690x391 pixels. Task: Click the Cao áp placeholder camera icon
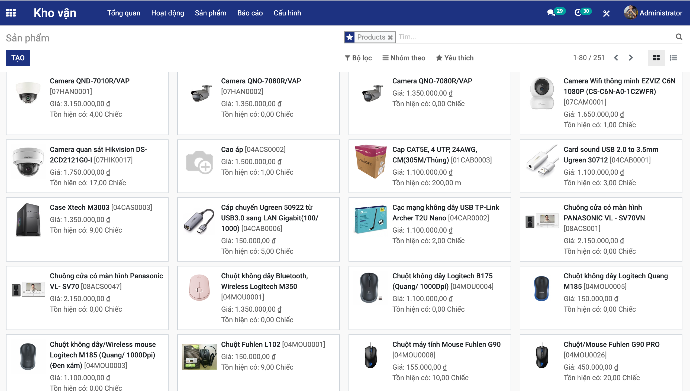pyautogui.click(x=199, y=162)
